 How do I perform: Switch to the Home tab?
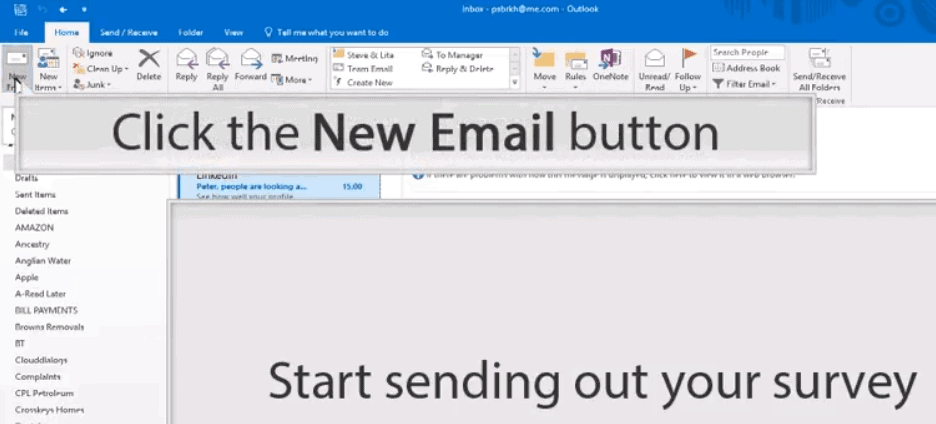point(67,32)
